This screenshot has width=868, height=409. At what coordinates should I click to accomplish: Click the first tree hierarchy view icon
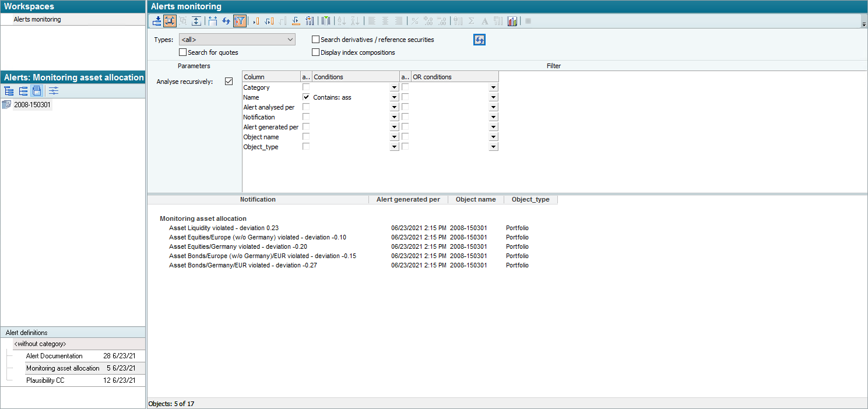tap(9, 91)
